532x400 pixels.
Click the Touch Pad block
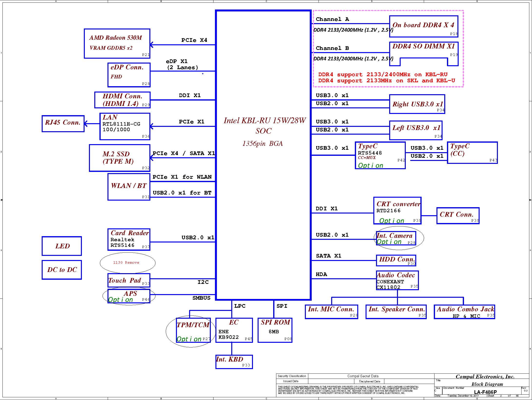point(129,280)
